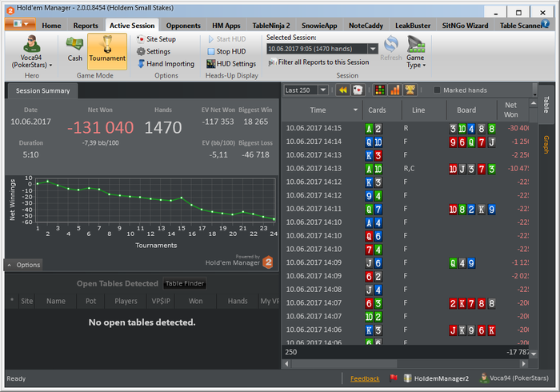This screenshot has height=392, width=560.
Task: Click horizontal scrollbar left arrow
Action: click(x=286, y=363)
